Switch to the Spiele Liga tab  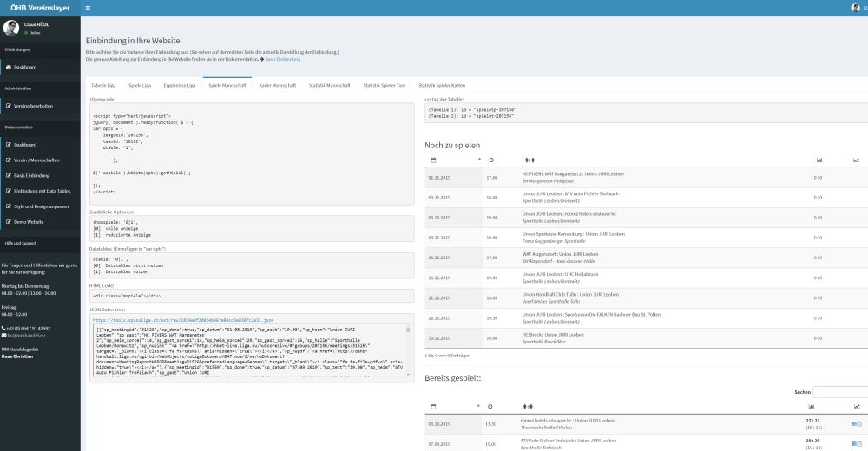[140, 85]
